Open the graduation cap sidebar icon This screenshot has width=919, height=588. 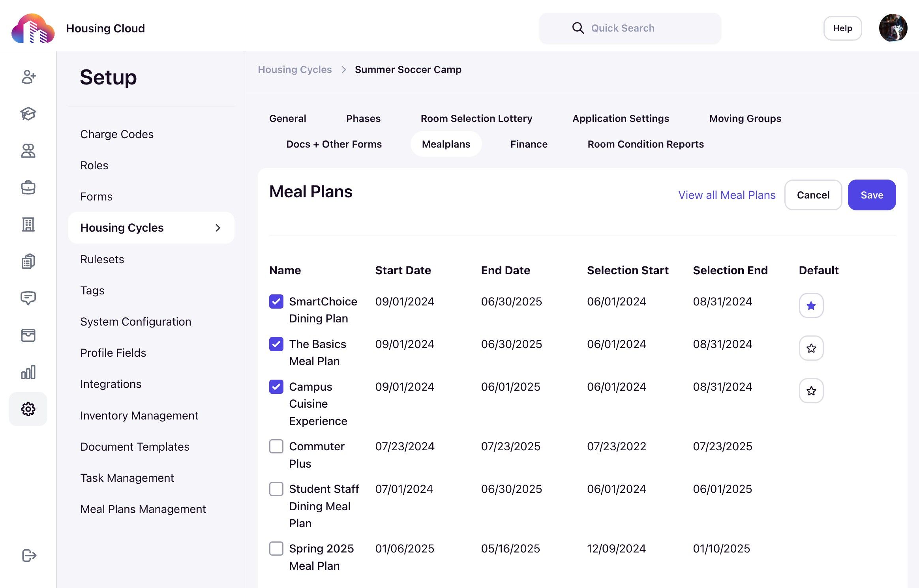click(x=28, y=114)
